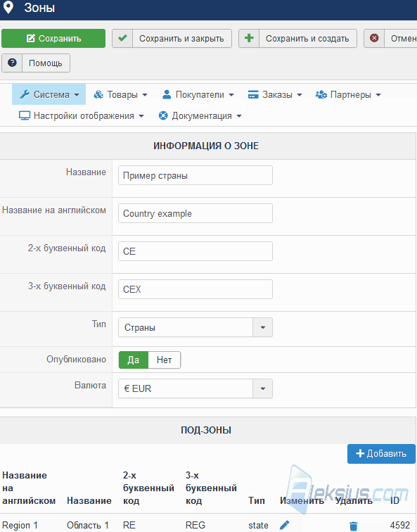
Task: Click the trash delete icon for Region 1
Action: click(x=353, y=526)
